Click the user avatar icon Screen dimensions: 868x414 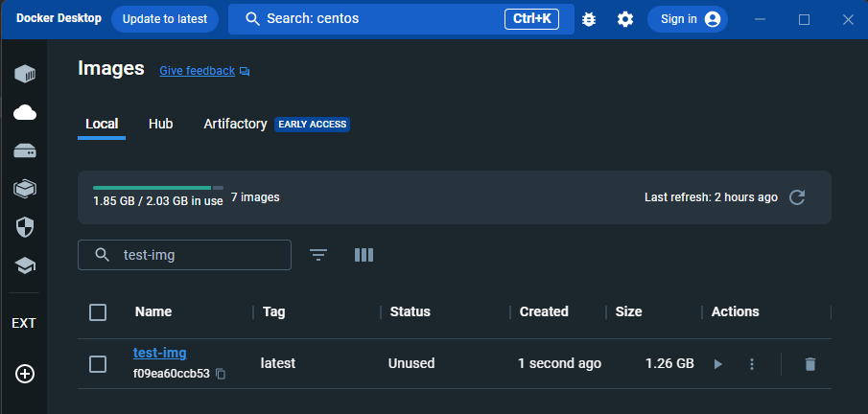pos(713,19)
